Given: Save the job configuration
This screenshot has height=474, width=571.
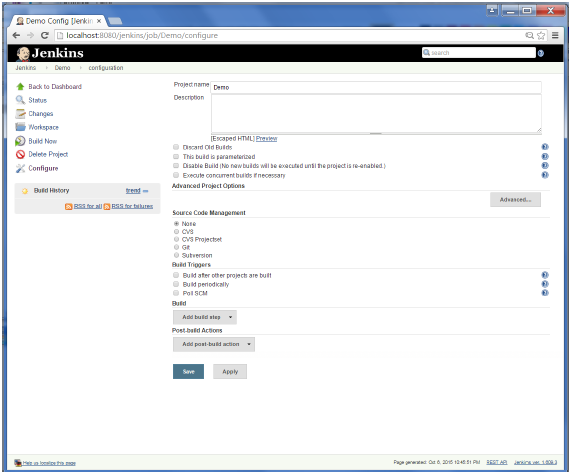Looking at the screenshot, I should pos(188,371).
